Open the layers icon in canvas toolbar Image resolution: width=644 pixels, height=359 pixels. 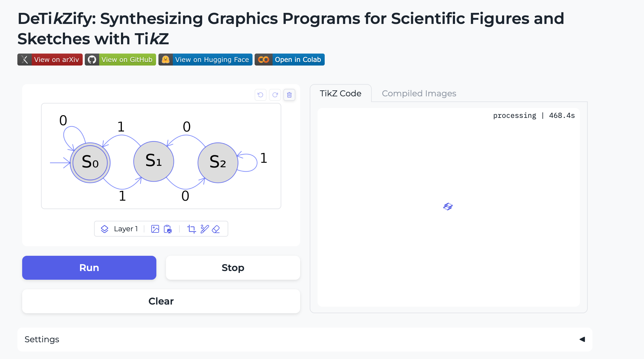[105, 229]
